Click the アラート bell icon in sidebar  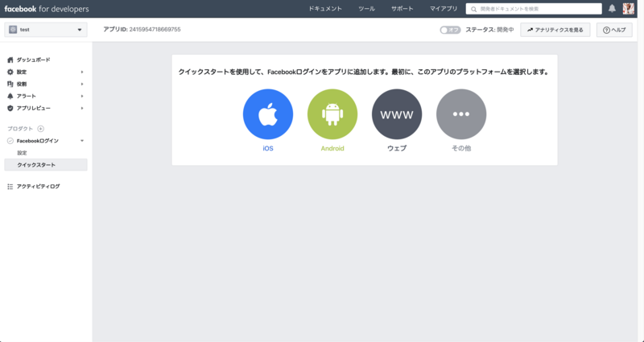[x=10, y=96]
